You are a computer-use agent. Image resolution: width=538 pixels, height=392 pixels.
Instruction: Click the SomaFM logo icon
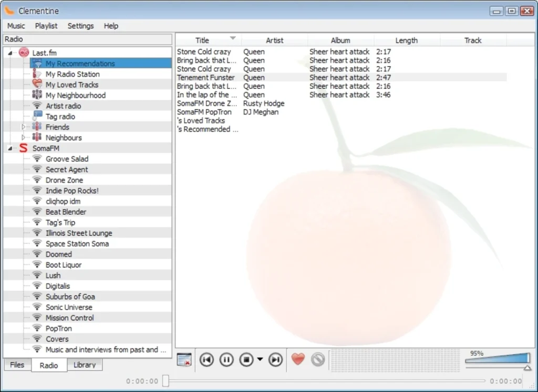pos(23,149)
